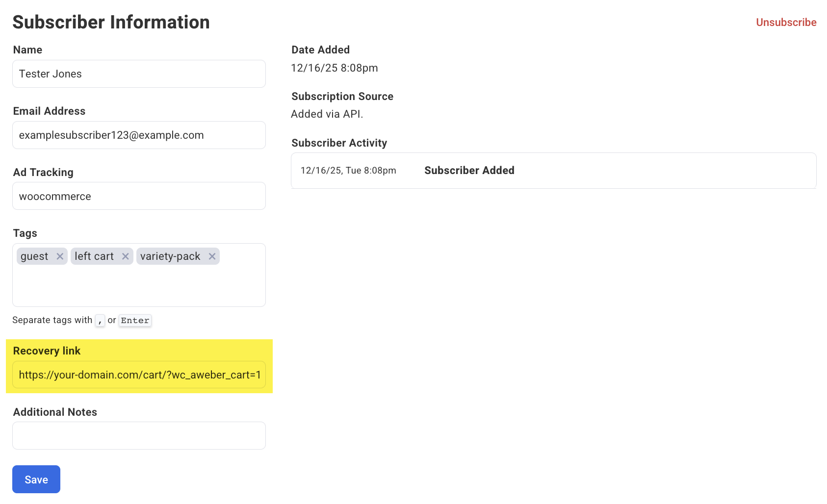This screenshot has width=827, height=504.
Task: Click the Added via API text
Action: (327, 114)
